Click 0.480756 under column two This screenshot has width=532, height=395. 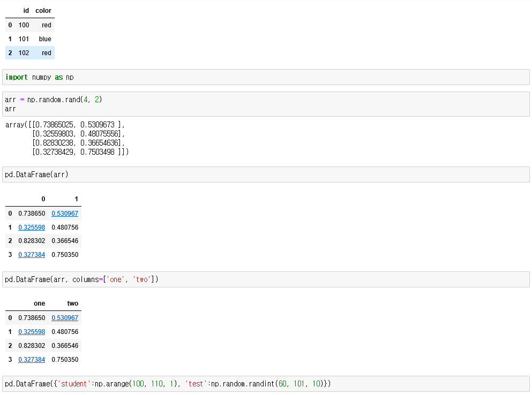pos(65,332)
